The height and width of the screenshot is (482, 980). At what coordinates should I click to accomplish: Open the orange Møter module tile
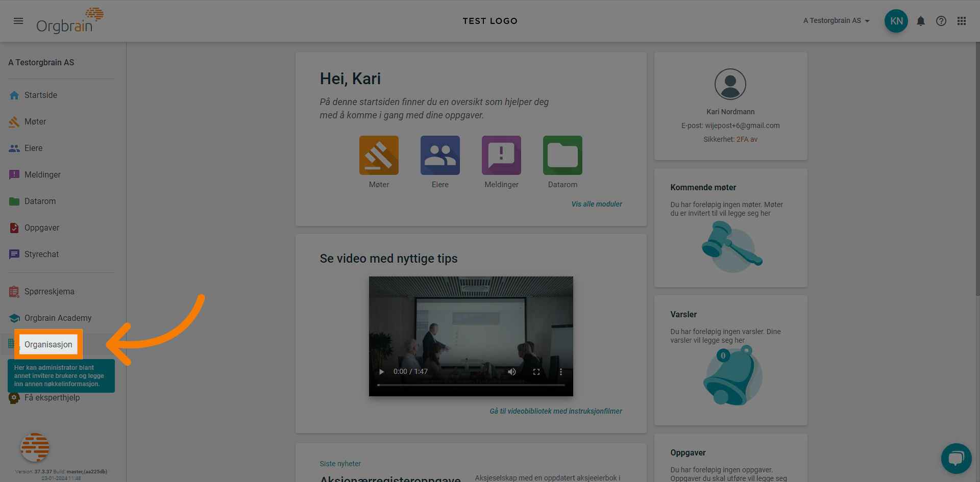[x=379, y=155]
